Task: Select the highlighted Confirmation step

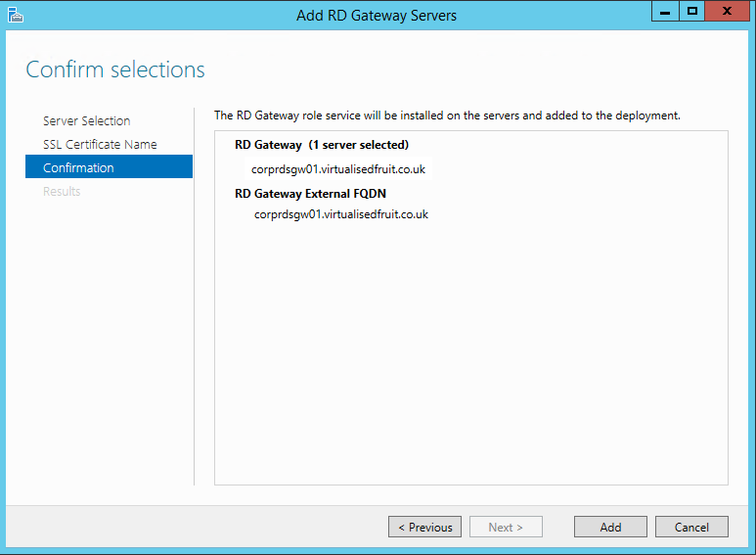Action: [x=78, y=168]
